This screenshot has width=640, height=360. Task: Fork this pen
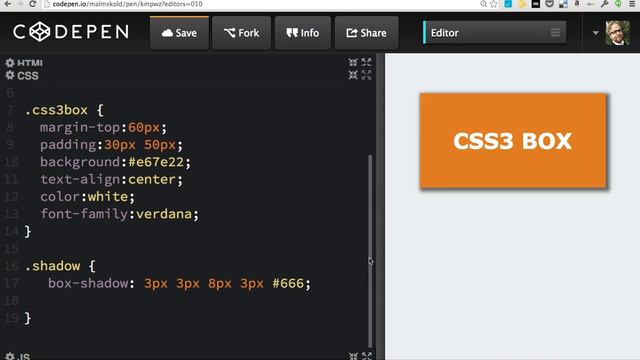click(x=242, y=33)
